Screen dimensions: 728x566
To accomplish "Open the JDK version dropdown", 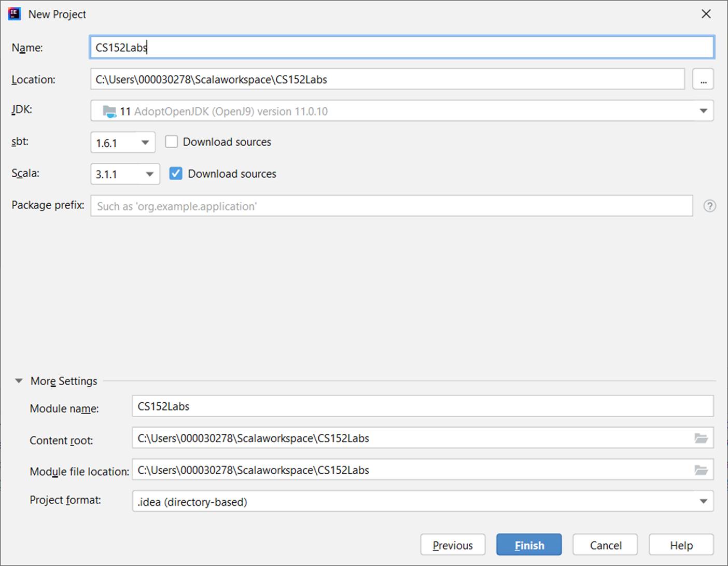I will (x=703, y=110).
